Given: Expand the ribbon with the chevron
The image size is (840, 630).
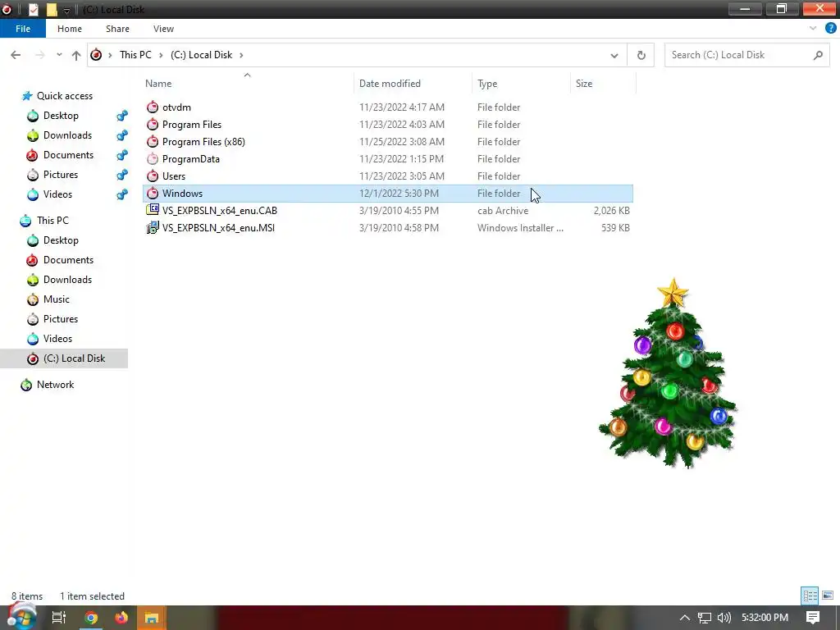Looking at the screenshot, I should 813,29.
